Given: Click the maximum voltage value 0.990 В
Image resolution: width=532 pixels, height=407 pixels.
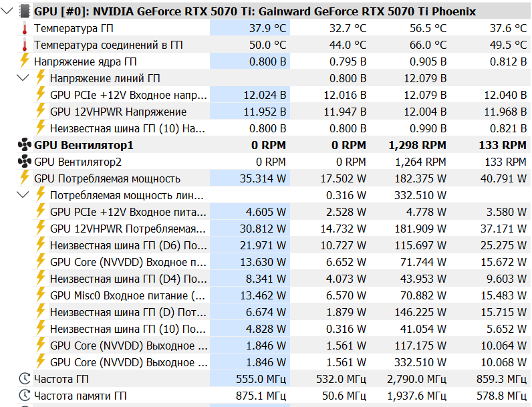Looking at the screenshot, I should [428, 128].
